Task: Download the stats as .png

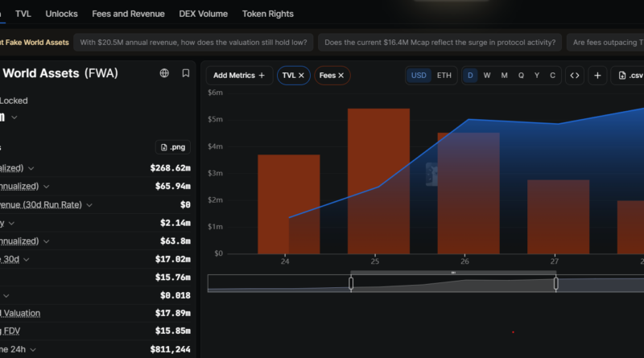Action: pyautogui.click(x=173, y=147)
